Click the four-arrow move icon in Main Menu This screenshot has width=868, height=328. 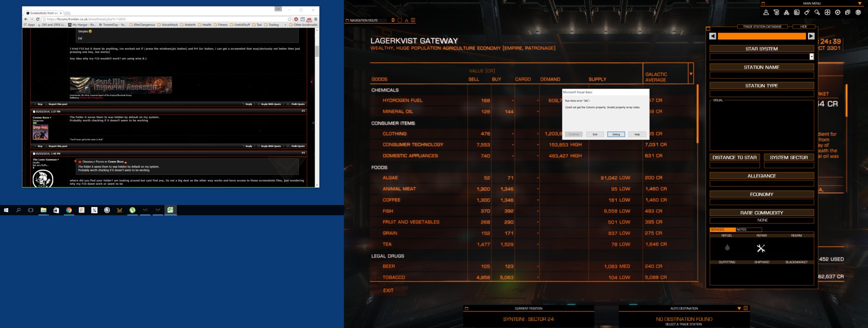827,13
